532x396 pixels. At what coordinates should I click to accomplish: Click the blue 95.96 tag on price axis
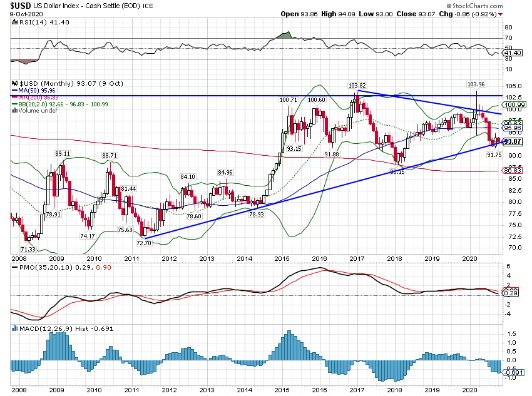513,128
